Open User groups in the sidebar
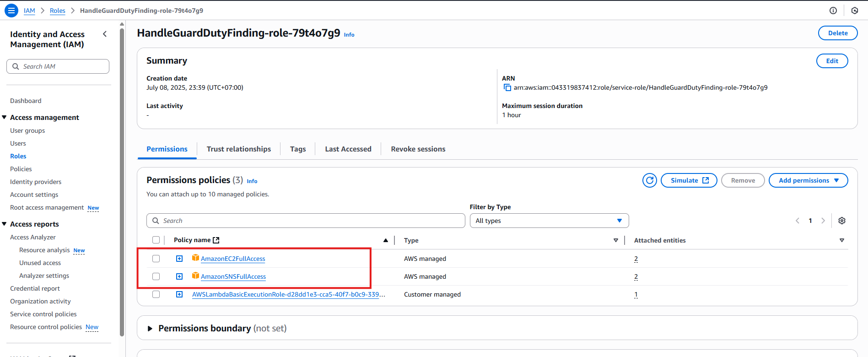 point(27,130)
